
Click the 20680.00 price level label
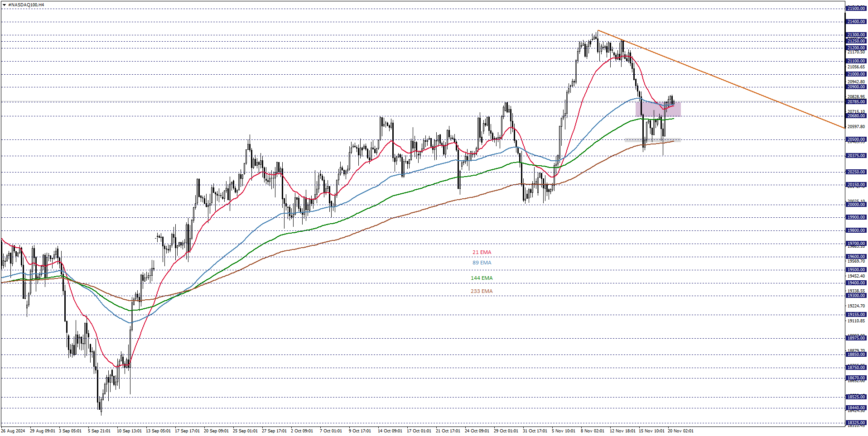pos(856,116)
